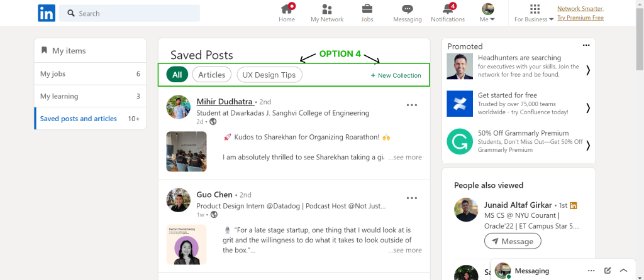
Task: Select the All filter pill
Action: point(177,75)
